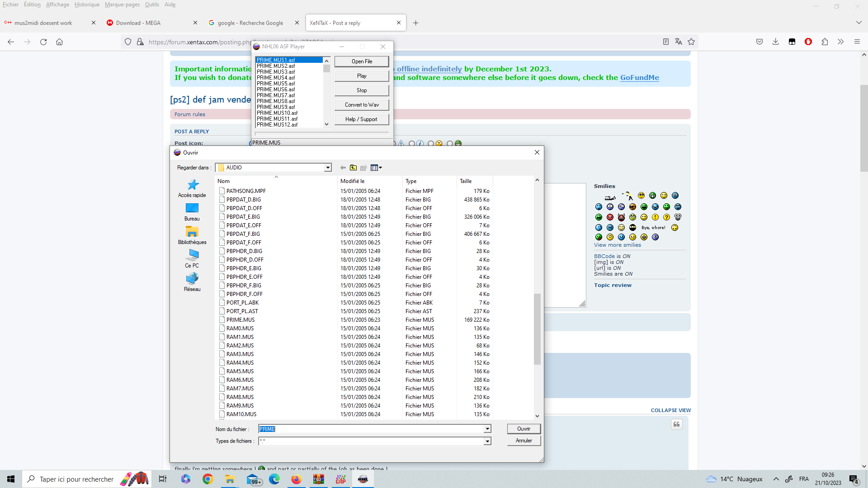Image resolution: width=868 pixels, height=488 pixels.
Task: Expand the Regarder dans AUDIO dropdown
Action: pos(328,168)
